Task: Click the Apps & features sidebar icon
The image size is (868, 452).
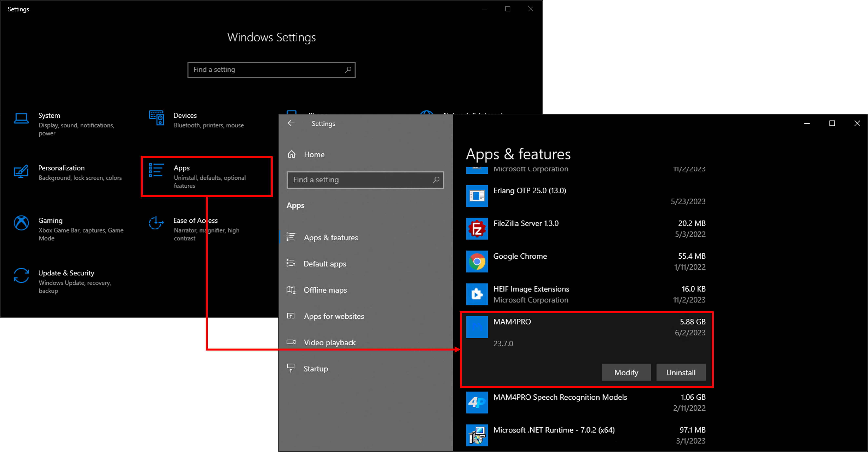Action: click(291, 237)
